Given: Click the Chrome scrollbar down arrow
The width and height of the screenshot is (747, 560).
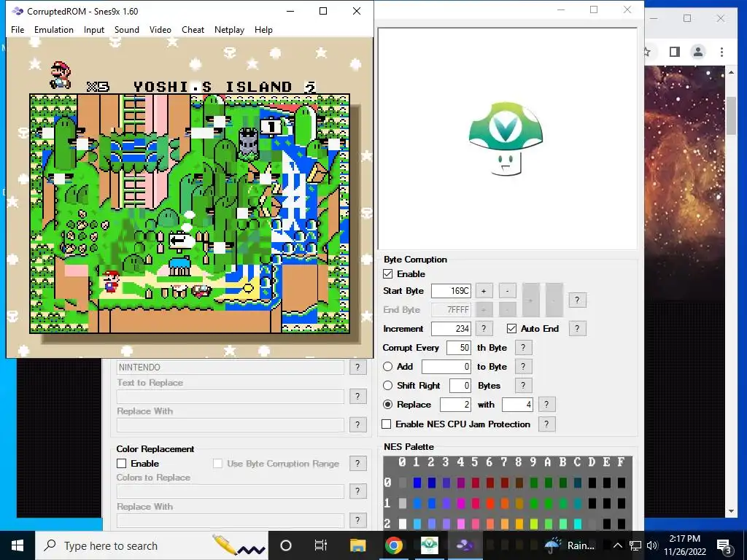Looking at the screenshot, I should coord(731,511).
